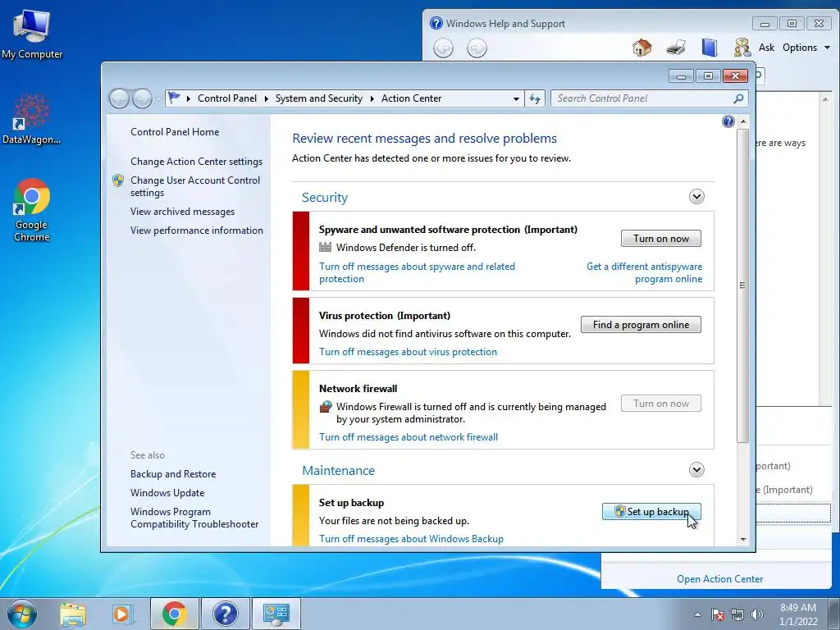Click Open Action Center link in Help window
The width and height of the screenshot is (840, 630).
click(x=719, y=579)
